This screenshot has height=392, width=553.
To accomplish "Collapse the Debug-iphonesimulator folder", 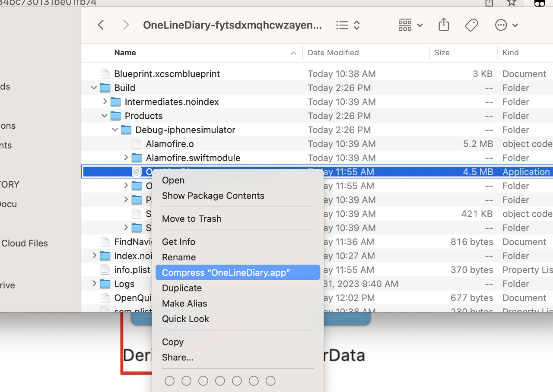I will [115, 130].
